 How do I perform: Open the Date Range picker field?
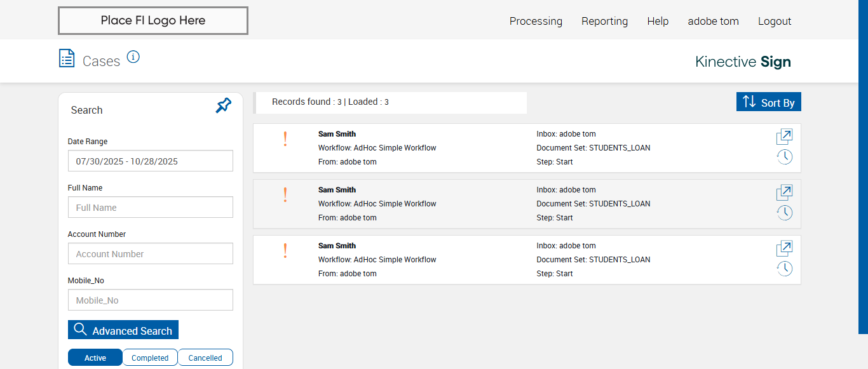click(151, 161)
